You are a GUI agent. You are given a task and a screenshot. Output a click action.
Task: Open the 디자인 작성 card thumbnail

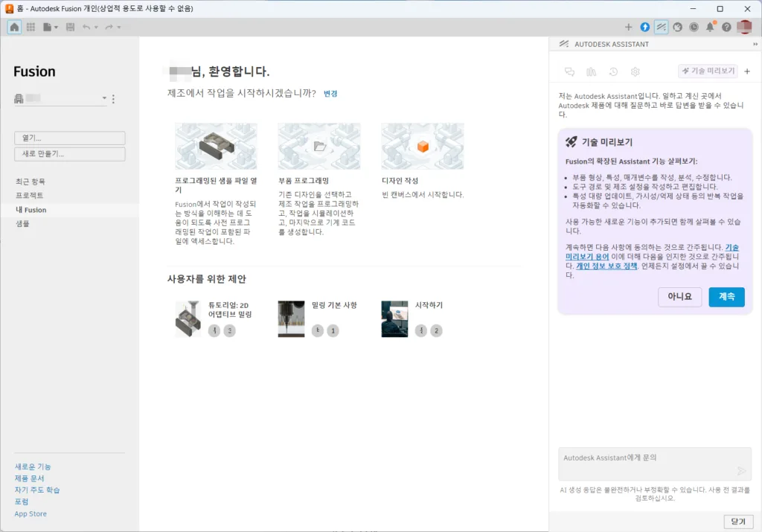(x=423, y=147)
